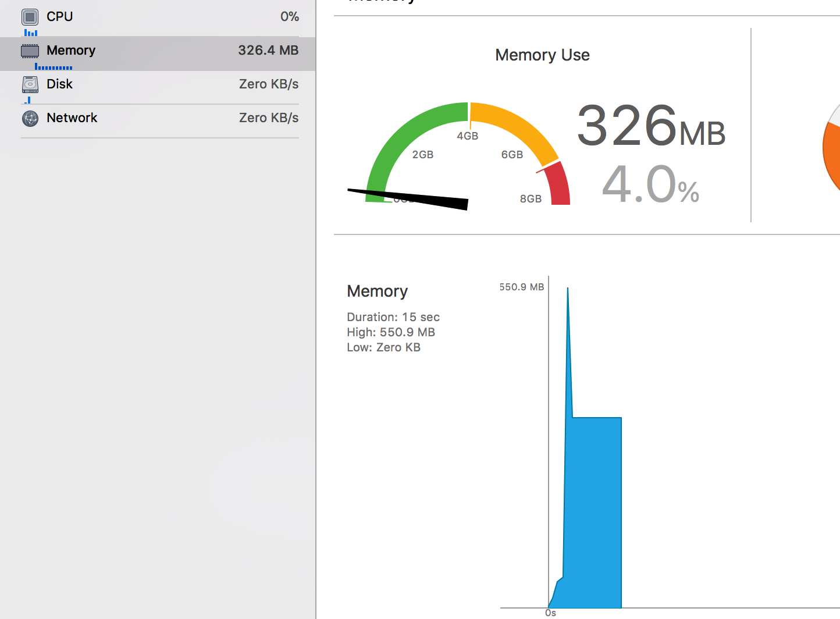Viewport: 840px width, 619px height.
Task: Click the 326.4 MB sidebar value
Action: (268, 51)
